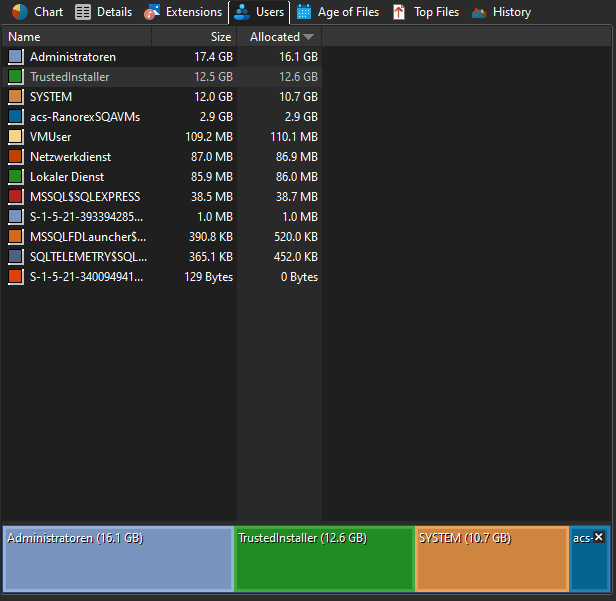The height and width of the screenshot is (601, 616).
Task: Select the S-1-5-21-340094941... entry
Action: [86, 277]
